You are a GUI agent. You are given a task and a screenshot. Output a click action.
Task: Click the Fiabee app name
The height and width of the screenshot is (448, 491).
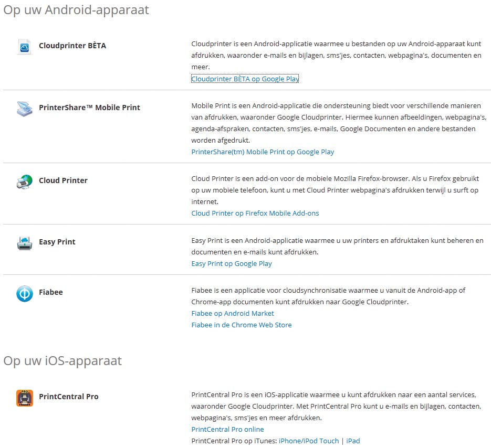(50, 292)
